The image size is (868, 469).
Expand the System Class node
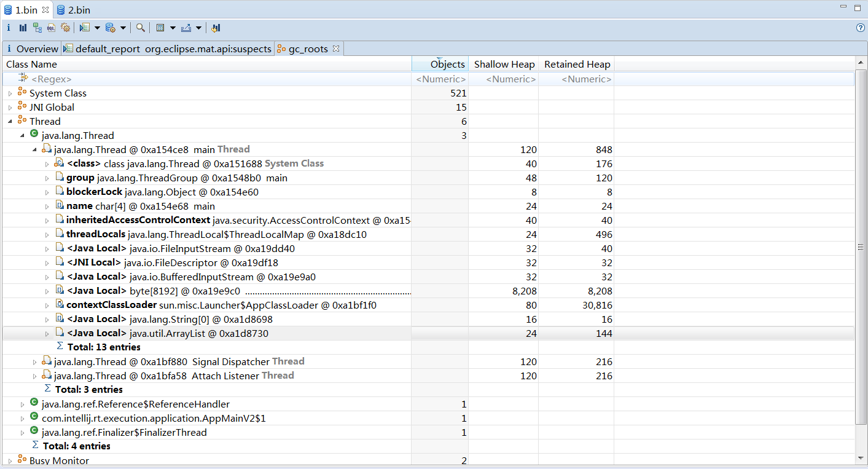10,93
